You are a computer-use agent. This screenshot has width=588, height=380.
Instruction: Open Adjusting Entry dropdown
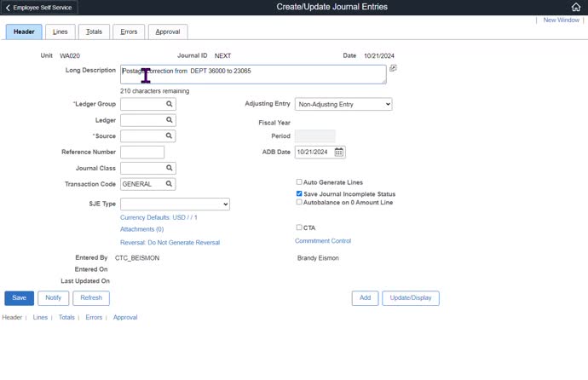coord(343,104)
